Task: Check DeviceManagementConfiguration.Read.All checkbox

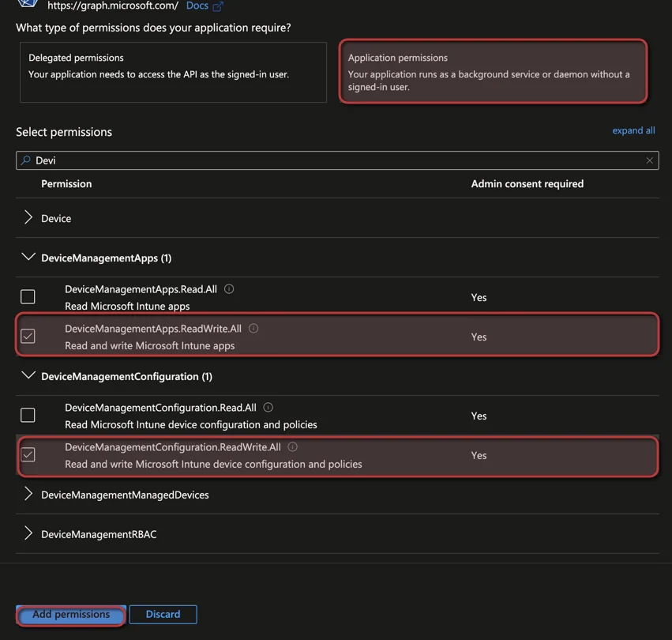Action: click(28, 415)
